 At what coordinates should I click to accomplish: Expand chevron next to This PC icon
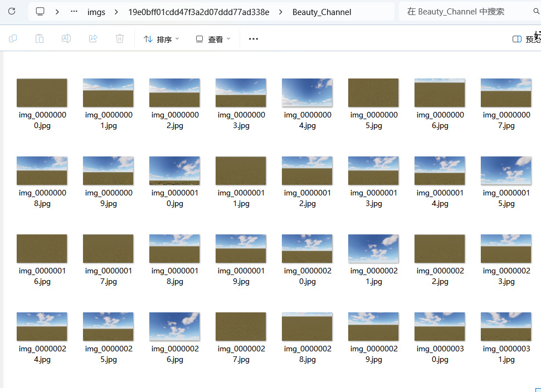click(x=57, y=12)
